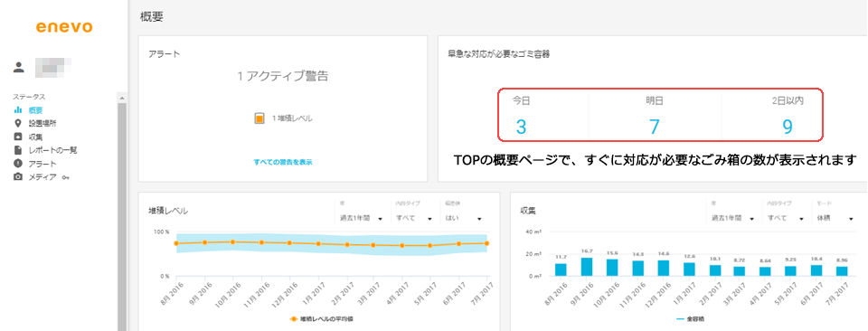
Task: Open 過去1年間 dropdown in 収集 chart
Action: [x=733, y=219]
